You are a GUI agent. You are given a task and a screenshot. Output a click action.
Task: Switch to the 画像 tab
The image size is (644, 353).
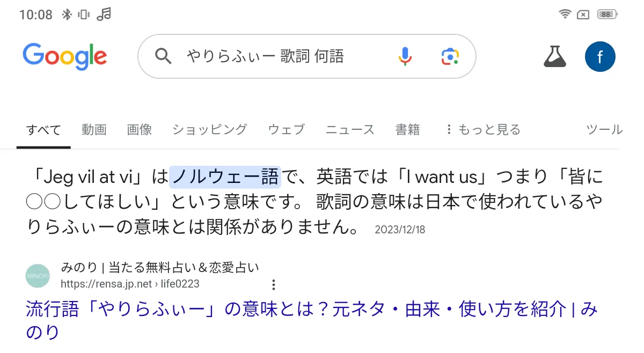(140, 129)
